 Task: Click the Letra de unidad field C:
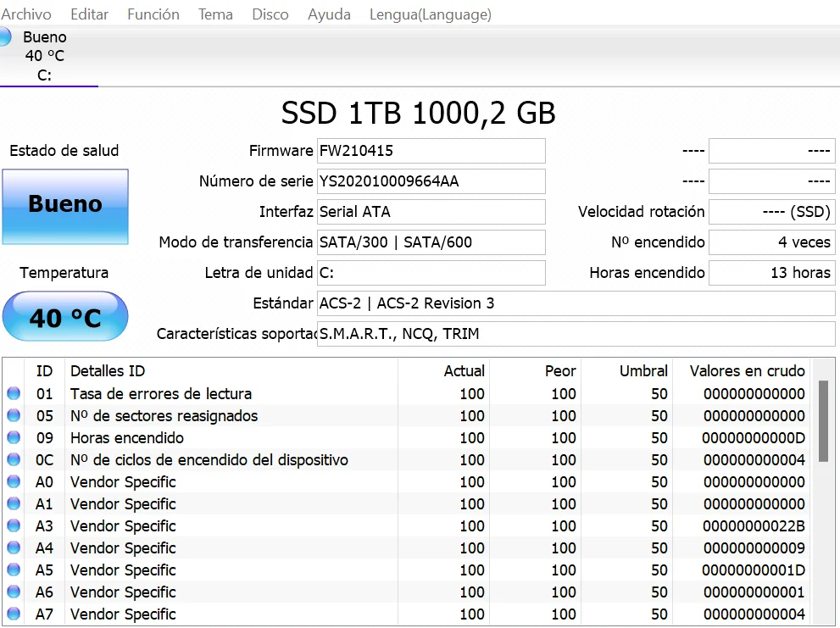431,273
